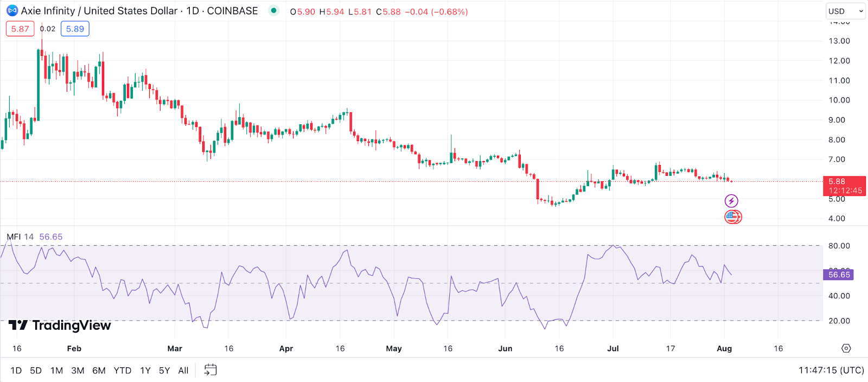Click the 11:47:15 (UTC) timezone clock
Screen dimensions: 868x382
831,370
